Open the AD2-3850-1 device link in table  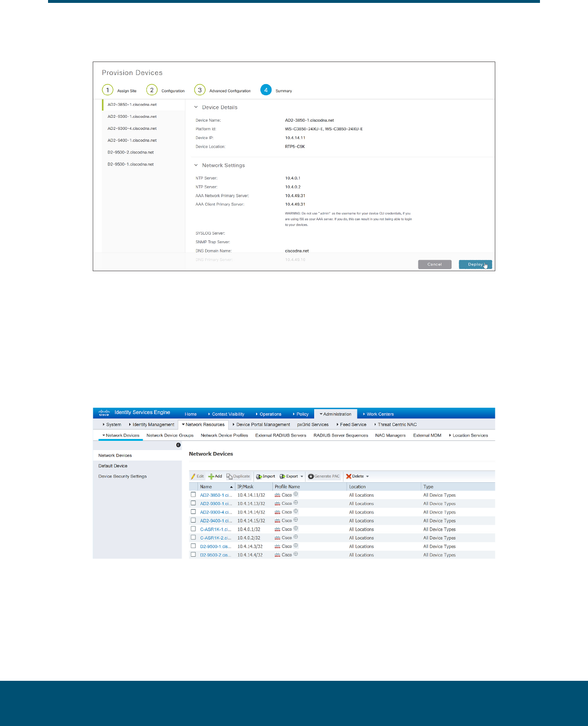[x=216, y=495]
